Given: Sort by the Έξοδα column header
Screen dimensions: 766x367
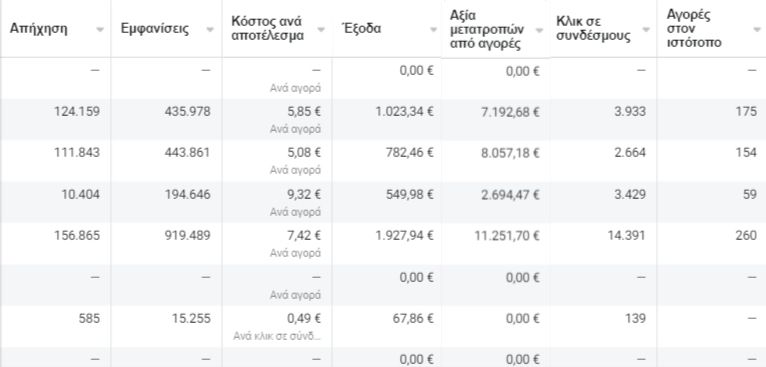Looking at the screenshot, I should [361, 28].
